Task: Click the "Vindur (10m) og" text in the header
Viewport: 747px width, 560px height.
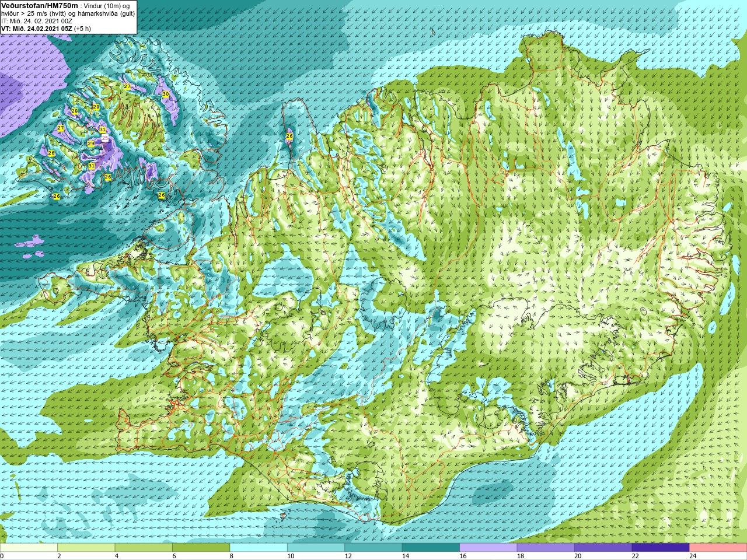Action: (107, 6)
